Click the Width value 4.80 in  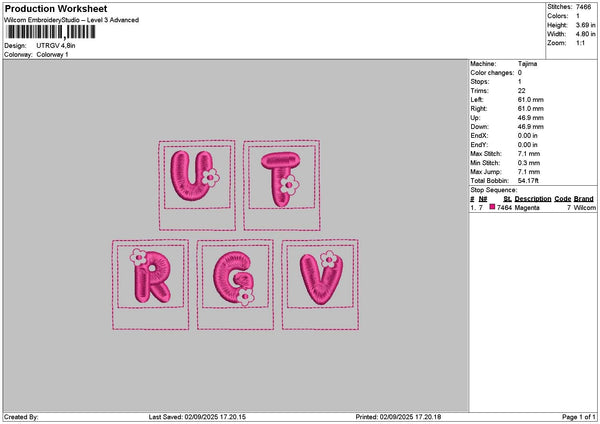[585, 34]
